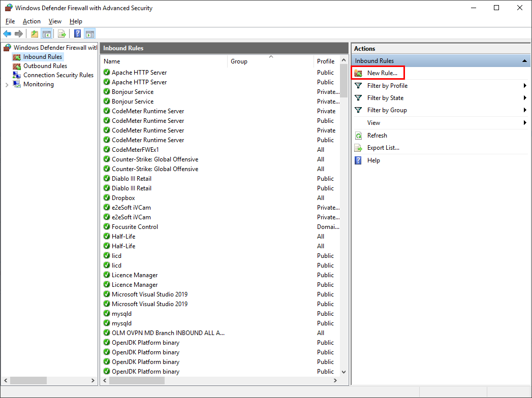Click the blue Help question-mark toolbar icon
532x398 pixels.
[77, 34]
